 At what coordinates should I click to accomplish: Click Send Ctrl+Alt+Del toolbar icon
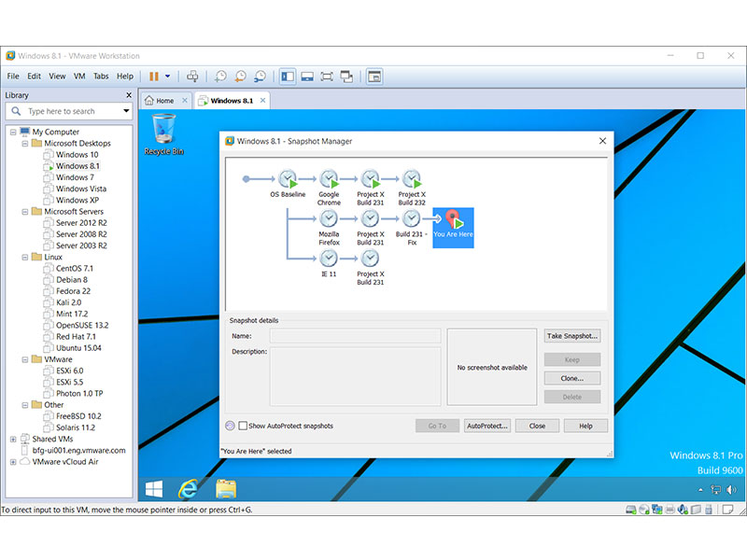point(192,77)
